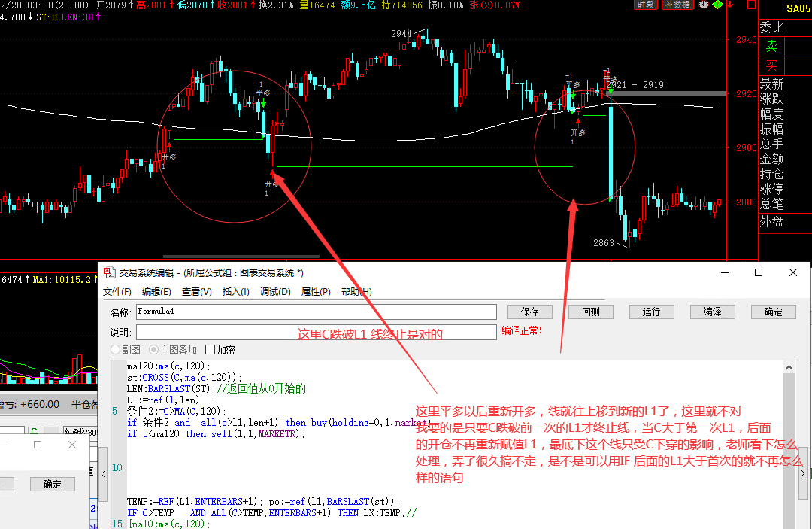Click the 委比 label in quote panel
Image resolution: width=812 pixels, height=529 pixels.
pyautogui.click(x=771, y=27)
